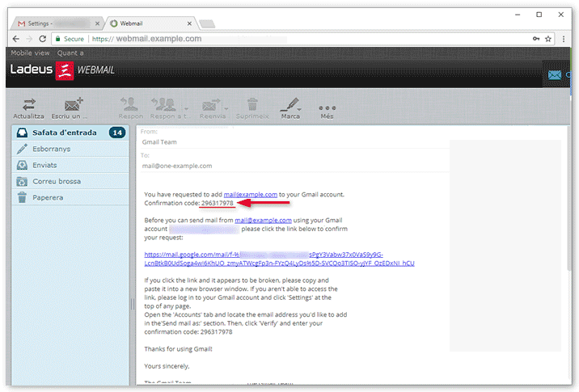Open the Correu brossa spam folder
Screen dimensions: 579x392
point(57,181)
